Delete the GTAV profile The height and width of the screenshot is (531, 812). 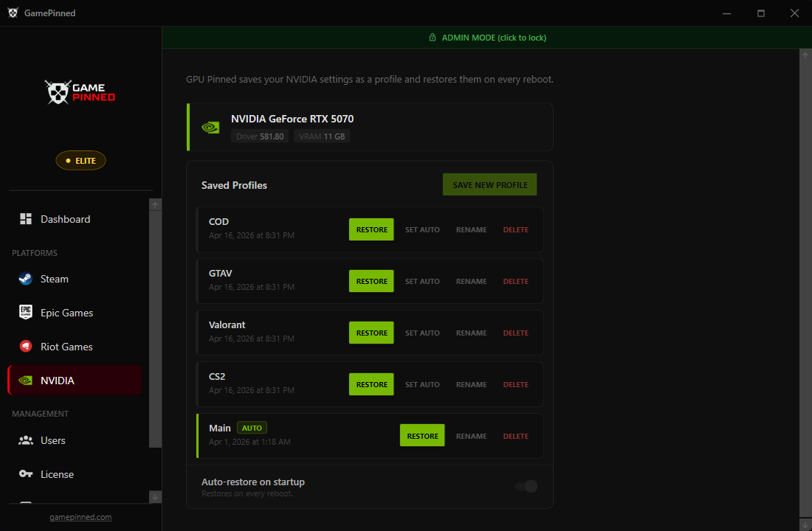point(515,281)
